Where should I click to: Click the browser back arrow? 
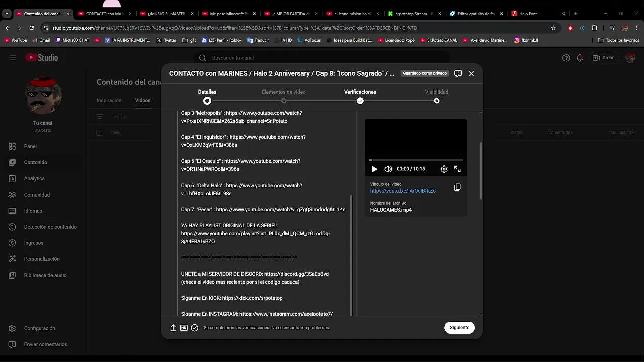7,28
